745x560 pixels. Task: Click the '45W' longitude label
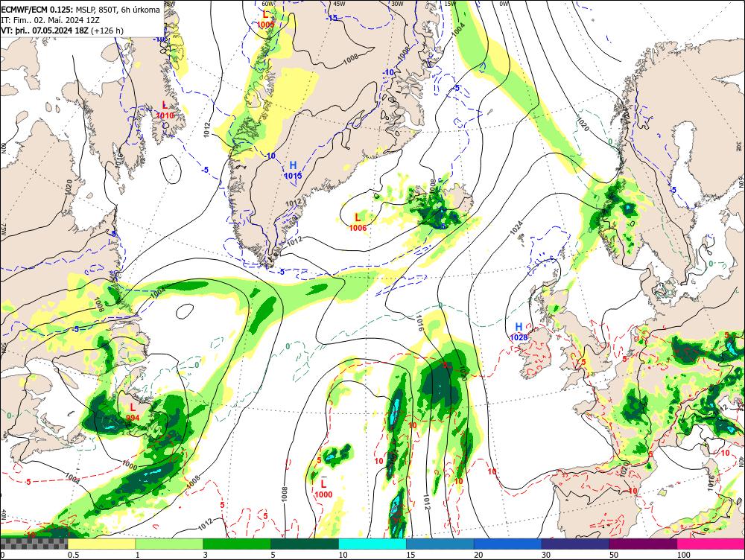[x=339, y=3]
